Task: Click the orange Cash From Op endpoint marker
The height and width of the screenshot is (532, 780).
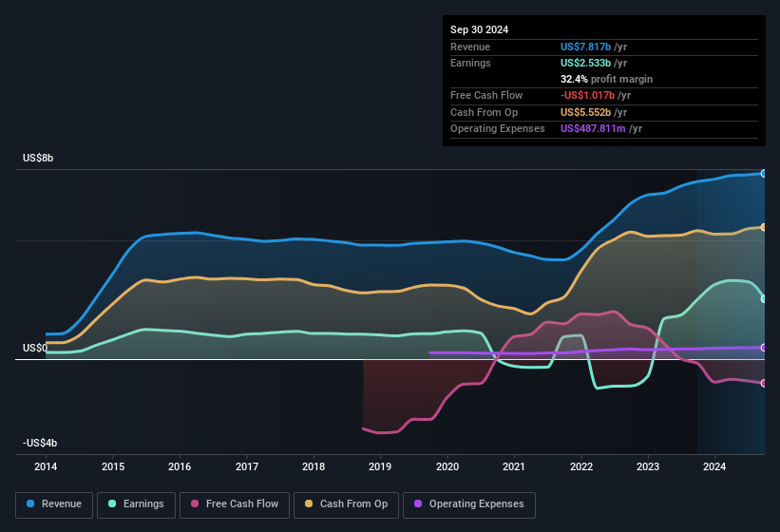Action: click(x=763, y=227)
